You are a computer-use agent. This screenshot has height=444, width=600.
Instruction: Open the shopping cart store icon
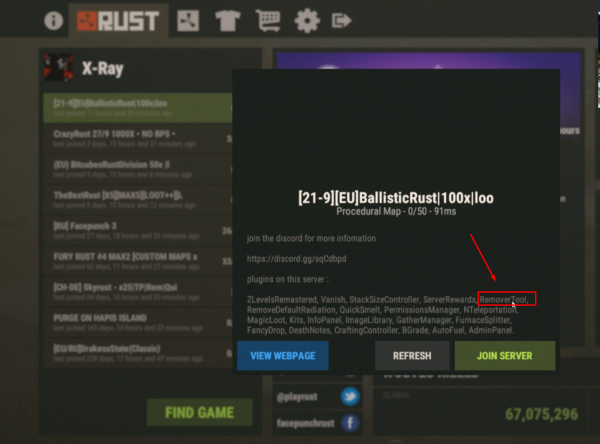click(268, 21)
